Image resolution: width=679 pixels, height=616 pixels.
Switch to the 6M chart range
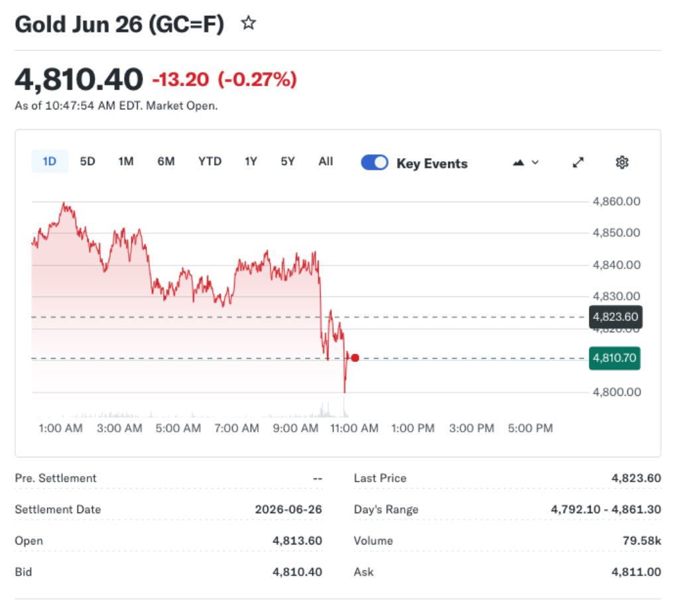[166, 161]
